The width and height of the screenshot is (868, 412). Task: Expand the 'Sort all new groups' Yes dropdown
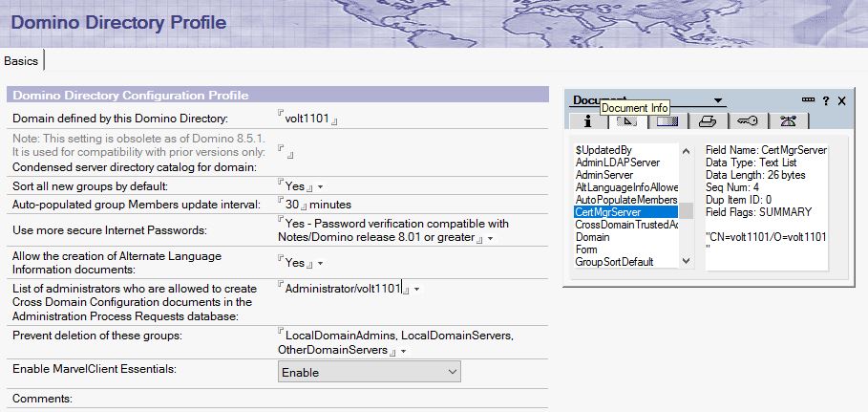point(321,186)
